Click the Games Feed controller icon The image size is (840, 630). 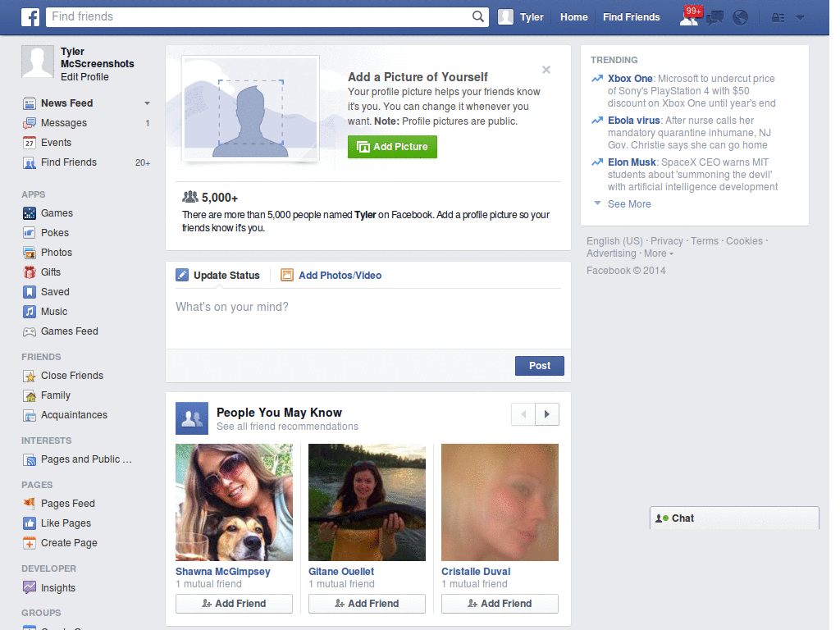(30, 331)
